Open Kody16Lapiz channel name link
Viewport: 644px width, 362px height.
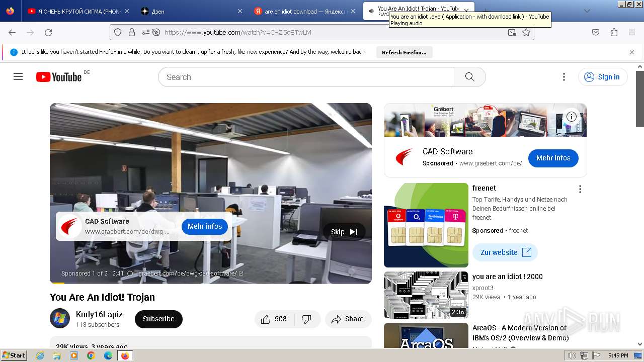pos(99,314)
